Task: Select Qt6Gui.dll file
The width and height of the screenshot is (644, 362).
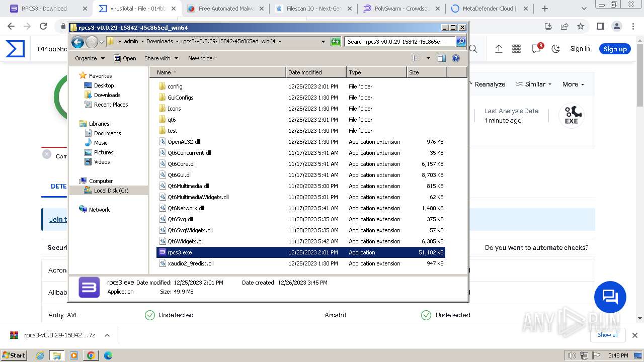Action: [179, 175]
